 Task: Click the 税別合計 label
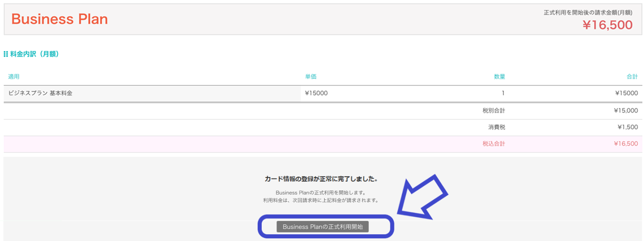494,110
